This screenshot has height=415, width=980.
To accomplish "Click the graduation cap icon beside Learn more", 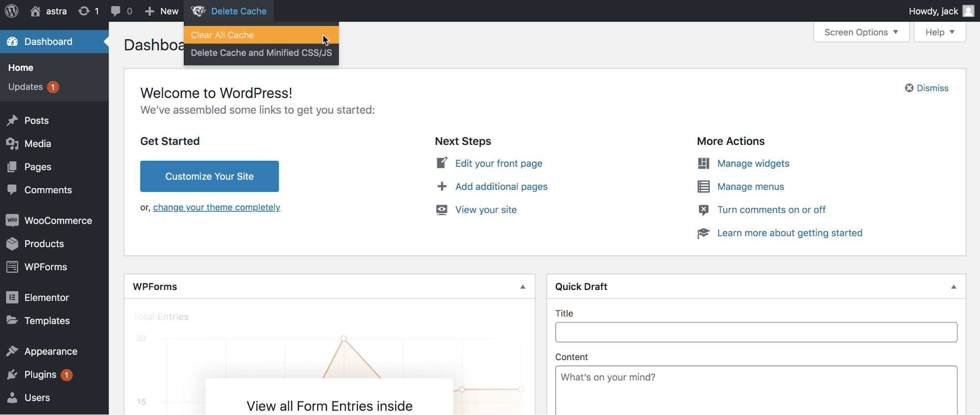I will click(704, 233).
